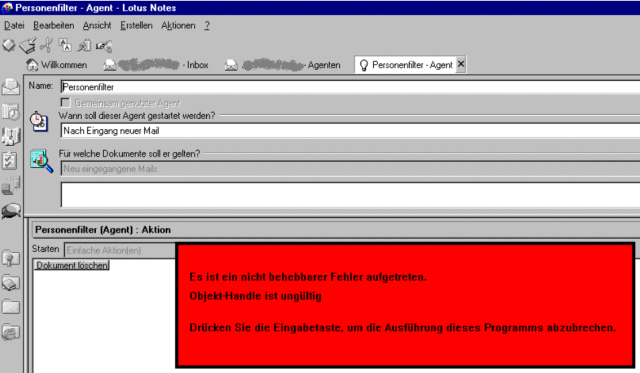Click the scissors cut icon
Image resolution: width=640 pixels, height=373 pixels.
[47, 45]
